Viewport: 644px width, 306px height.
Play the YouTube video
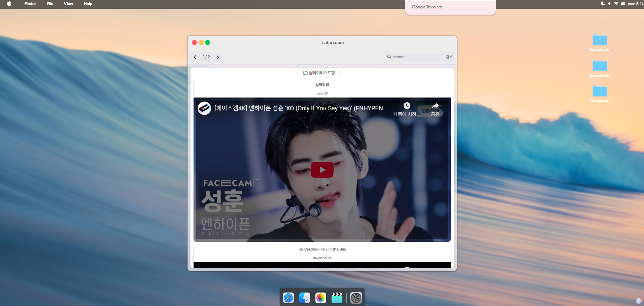click(x=322, y=170)
